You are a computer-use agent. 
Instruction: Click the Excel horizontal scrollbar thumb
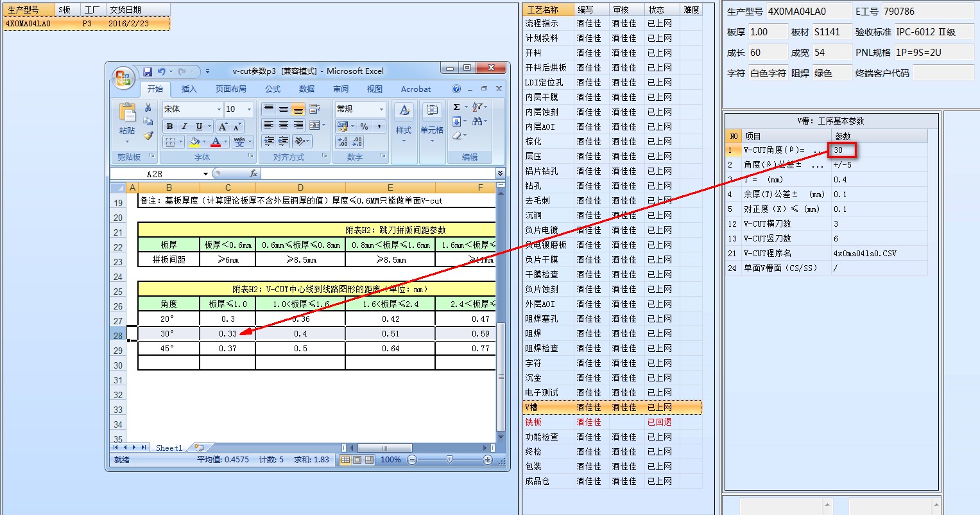click(x=384, y=448)
